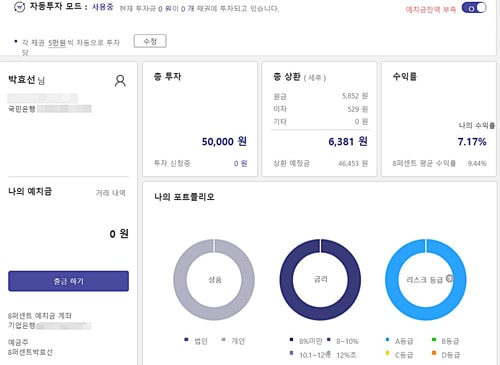This screenshot has height=365, width=500.
Task: Click the A등급 blue legend dot
Action: (x=387, y=340)
